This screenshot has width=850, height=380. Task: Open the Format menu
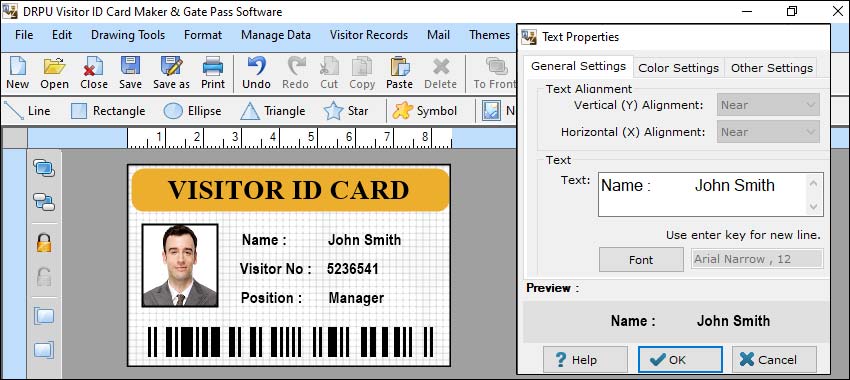[203, 35]
